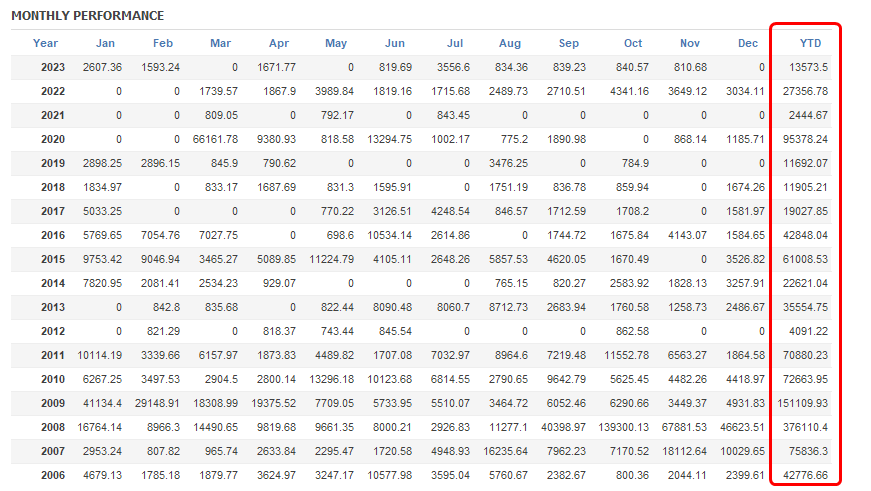Image resolution: width=871 pixels, height=491 pixels.
Task: Click the YTD column header
Action: tap(810, 43)
